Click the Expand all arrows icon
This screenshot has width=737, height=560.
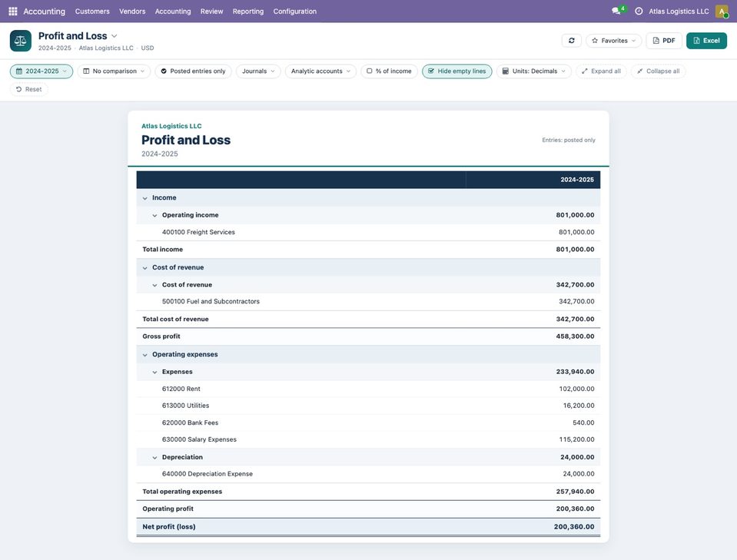584,71
